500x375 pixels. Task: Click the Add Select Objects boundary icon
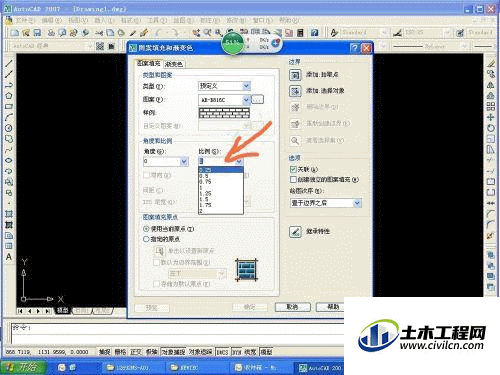[x=295, y=91]
